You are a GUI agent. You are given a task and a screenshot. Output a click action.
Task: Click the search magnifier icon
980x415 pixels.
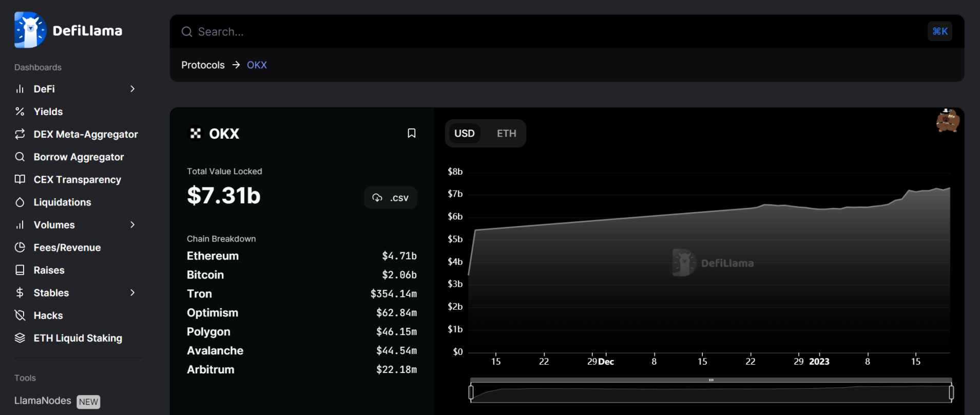click(x=187, y=32)
